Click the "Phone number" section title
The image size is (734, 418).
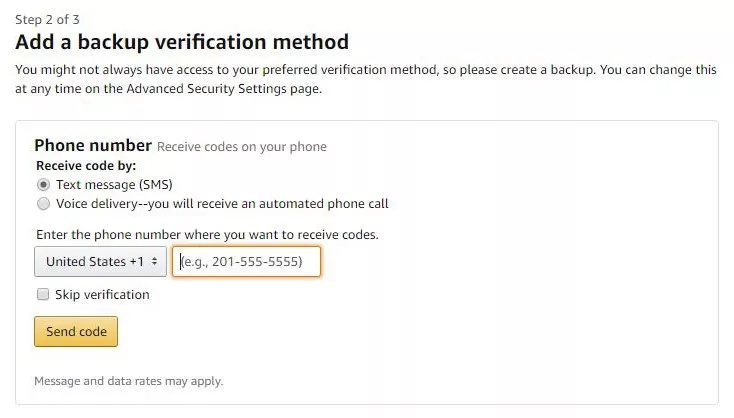tap(93, 146)
